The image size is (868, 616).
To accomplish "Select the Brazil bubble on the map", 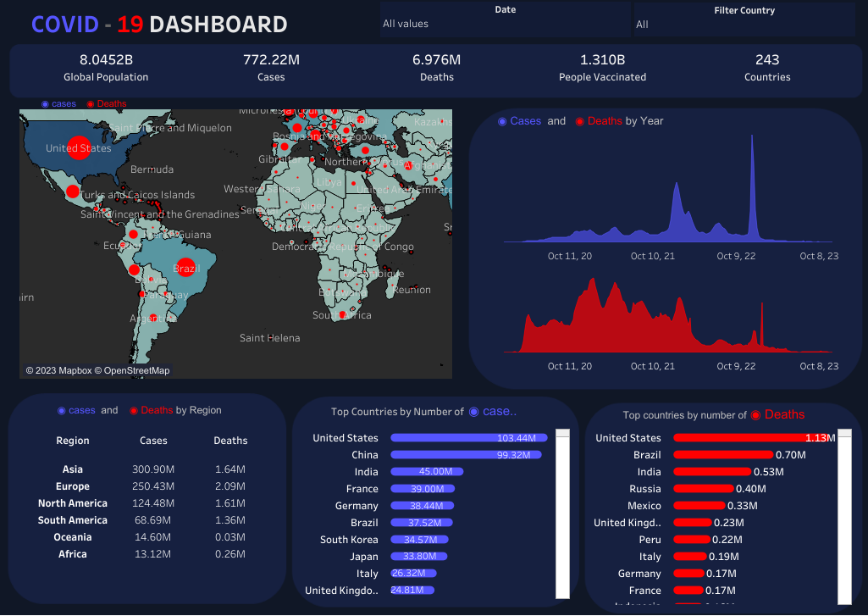I will pyautogui.click(x=185, y=268).
